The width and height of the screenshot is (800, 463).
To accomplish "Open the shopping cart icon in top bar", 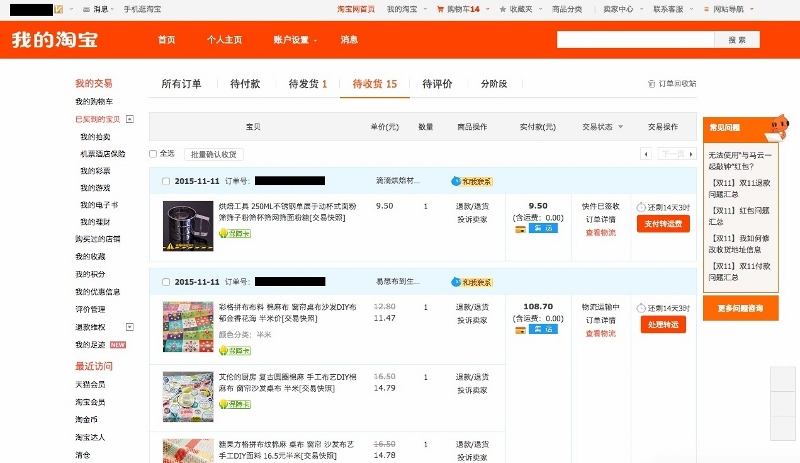I will (440, 9).
